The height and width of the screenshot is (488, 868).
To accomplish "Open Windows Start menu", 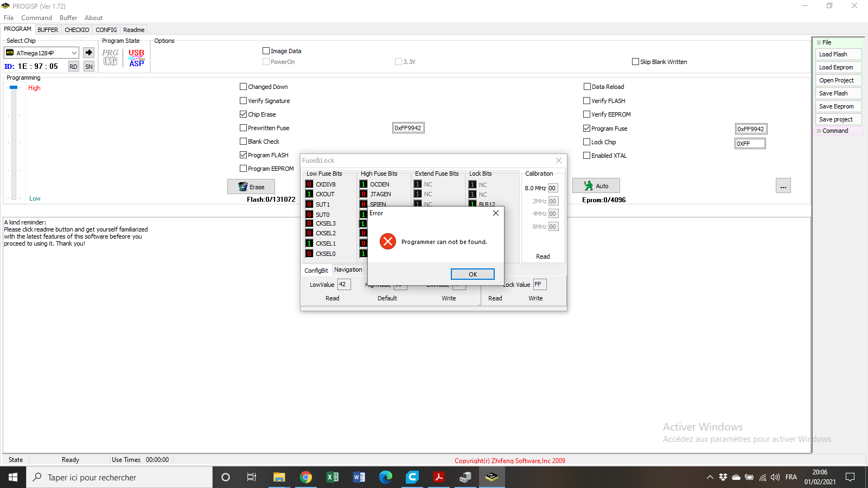I will coord(13,477).
